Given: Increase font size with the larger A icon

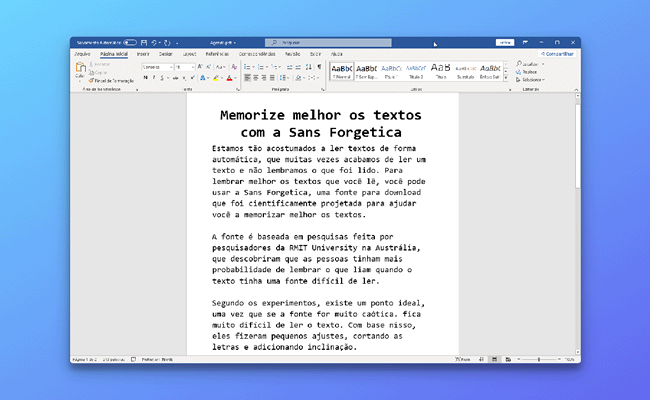Looking at the screenshot, I should pos(200,67).
